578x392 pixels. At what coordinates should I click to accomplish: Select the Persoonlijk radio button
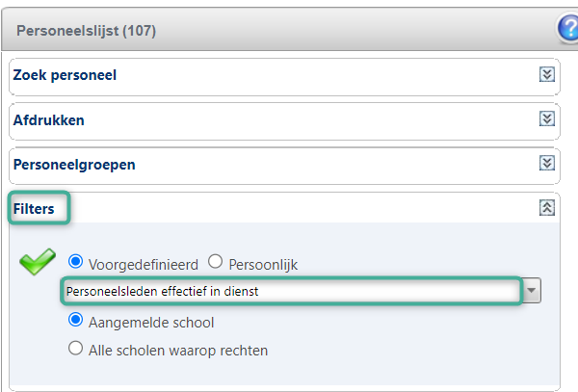point(215,262)
